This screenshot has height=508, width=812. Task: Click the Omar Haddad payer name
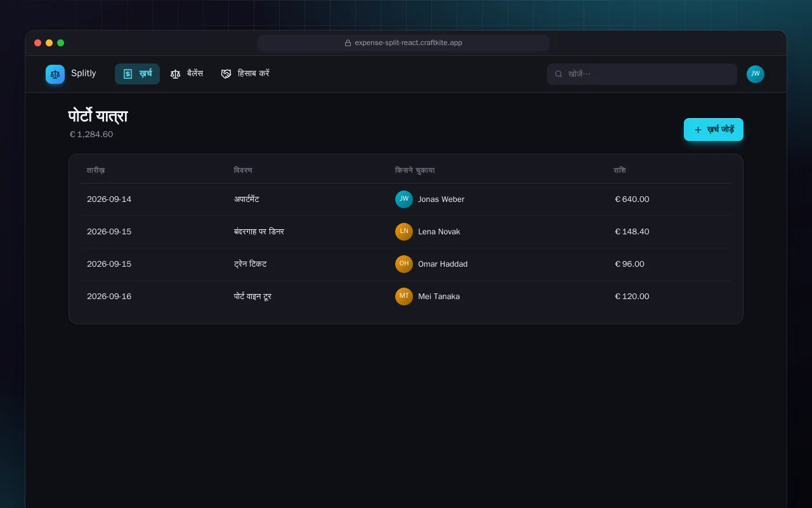pos(443,264)
